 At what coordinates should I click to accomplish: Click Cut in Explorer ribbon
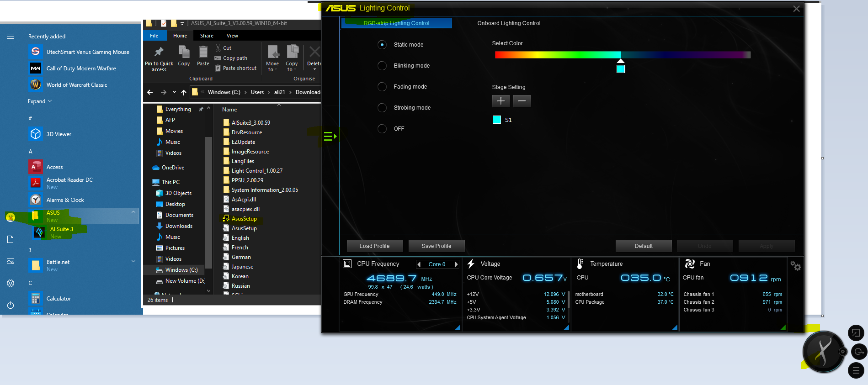tap(224, 48)
